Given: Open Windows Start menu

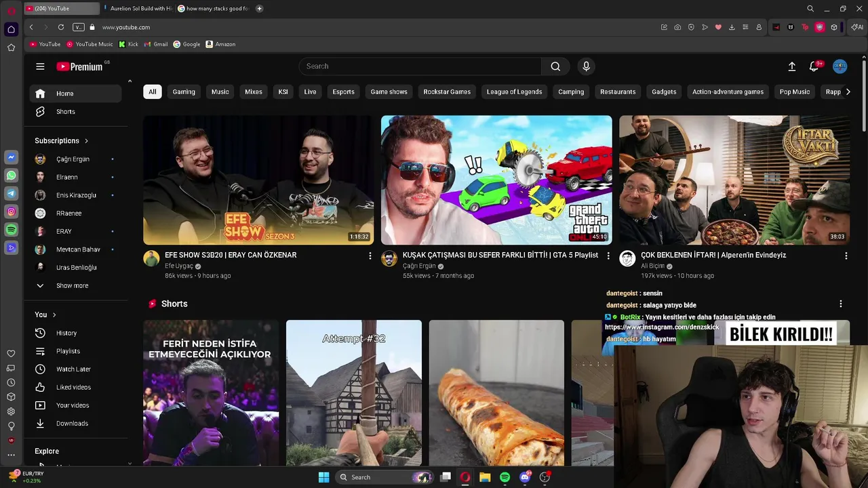Looking at the screenshot, I should pyautogui.click(x=323, y=477).
